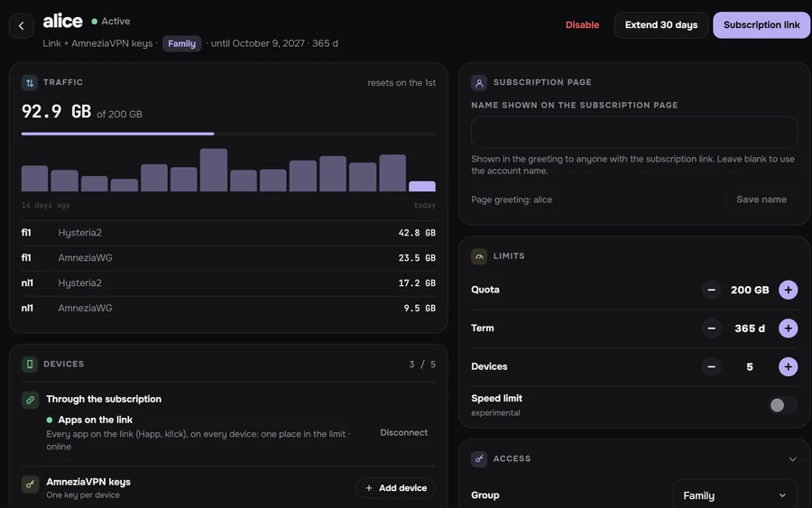812x508 pixels.
Task: Decrease the Term with minus button
Action: coord(712,328)
